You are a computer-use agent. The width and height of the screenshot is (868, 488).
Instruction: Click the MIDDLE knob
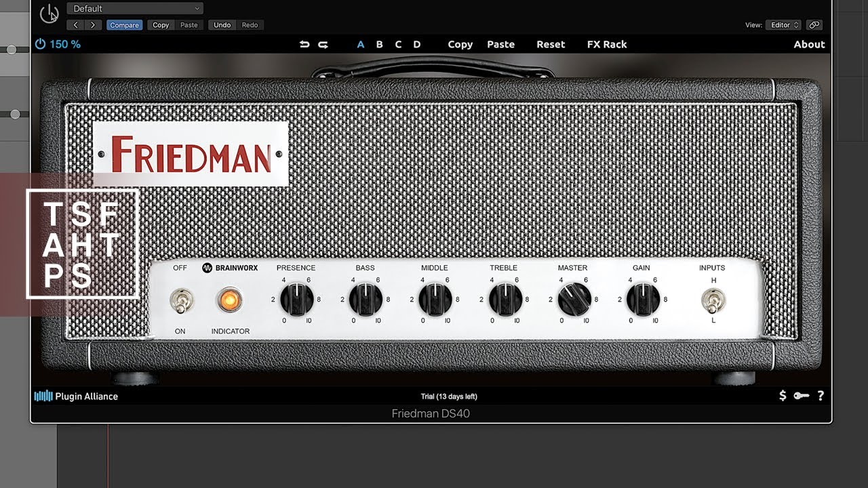pyautogui.click(x=435, y=299)
